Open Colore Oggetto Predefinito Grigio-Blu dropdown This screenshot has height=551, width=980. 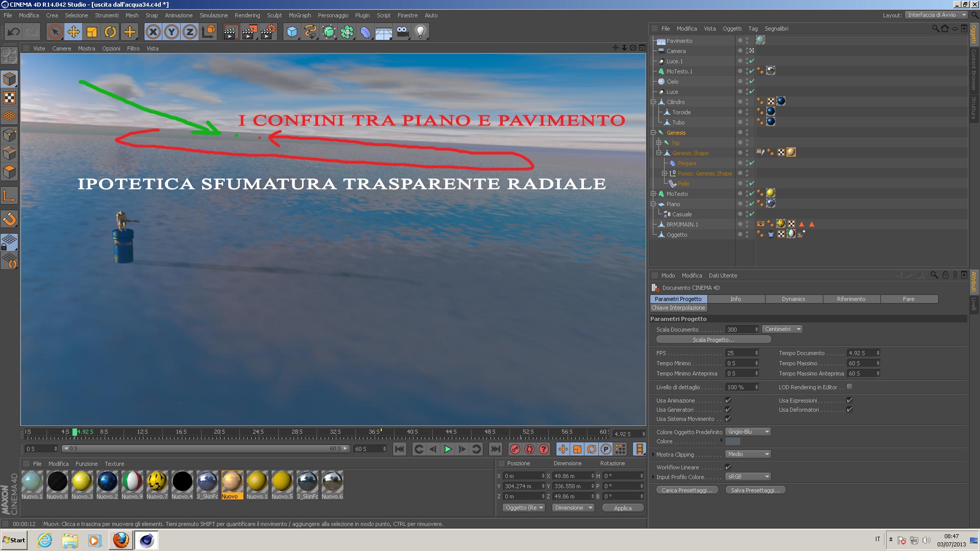(x=748, y=432)
